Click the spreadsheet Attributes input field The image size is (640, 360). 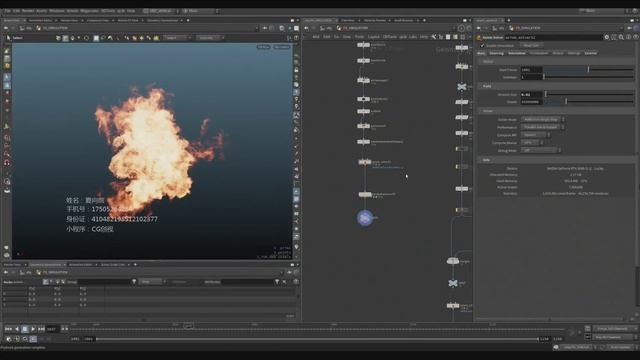pyautogui.click(x=248, y=282)
